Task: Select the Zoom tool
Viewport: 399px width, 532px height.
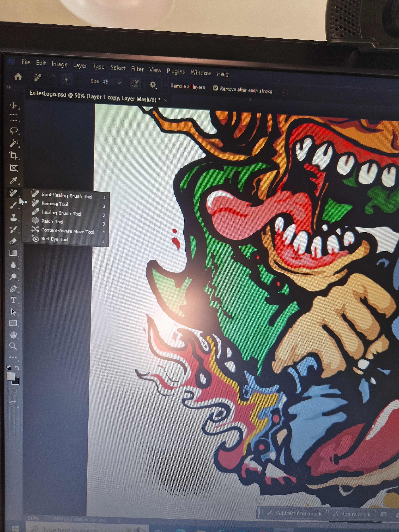Action: pos(13,346)
